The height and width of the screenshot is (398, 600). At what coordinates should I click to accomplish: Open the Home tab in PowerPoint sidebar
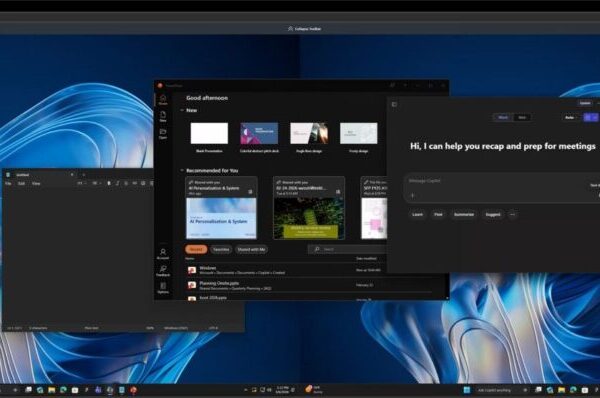pos(163,100)
